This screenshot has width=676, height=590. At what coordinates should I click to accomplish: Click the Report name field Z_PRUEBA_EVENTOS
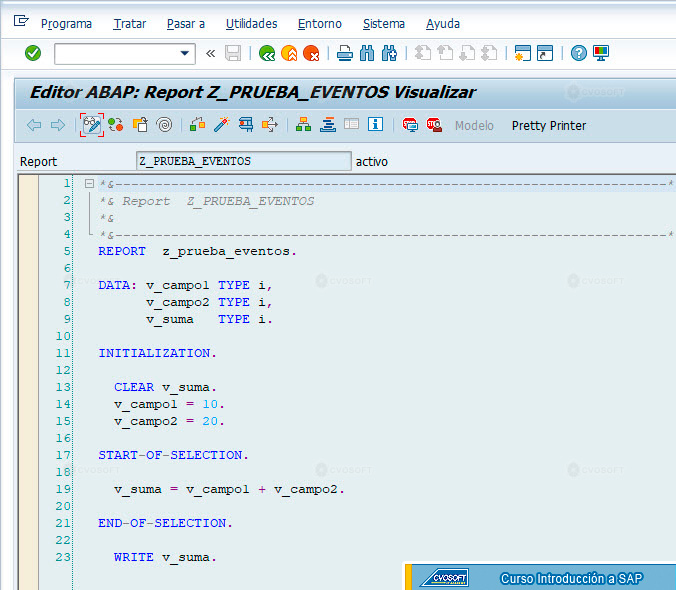[244, 161]
